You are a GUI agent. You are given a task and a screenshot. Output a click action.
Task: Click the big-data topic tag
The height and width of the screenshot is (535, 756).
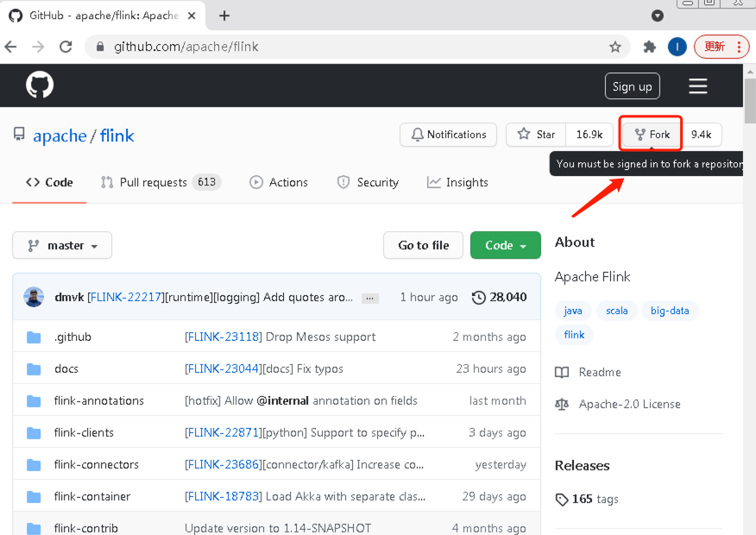coord(670,311)
